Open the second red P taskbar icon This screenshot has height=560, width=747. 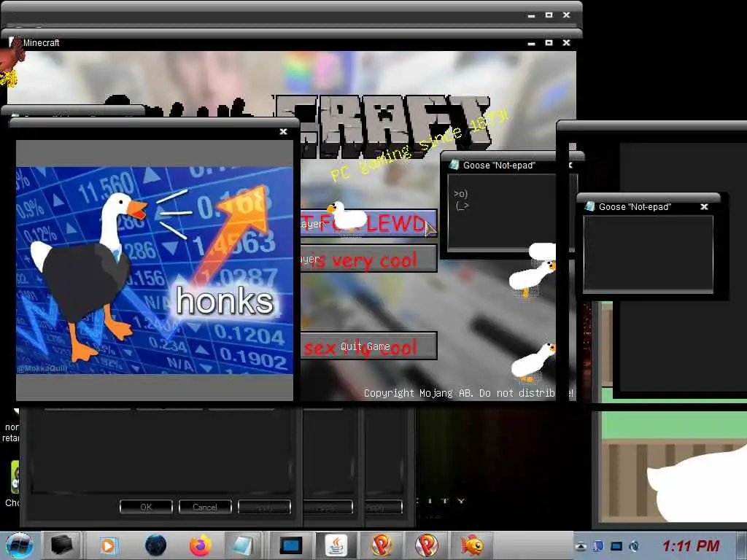pos(426,545)
